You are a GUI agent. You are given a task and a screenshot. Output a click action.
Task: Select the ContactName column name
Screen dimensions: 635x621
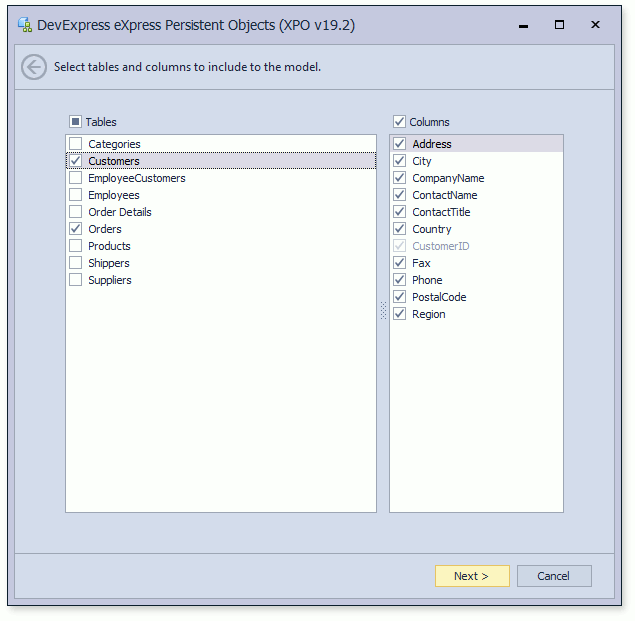pos(445,195)
